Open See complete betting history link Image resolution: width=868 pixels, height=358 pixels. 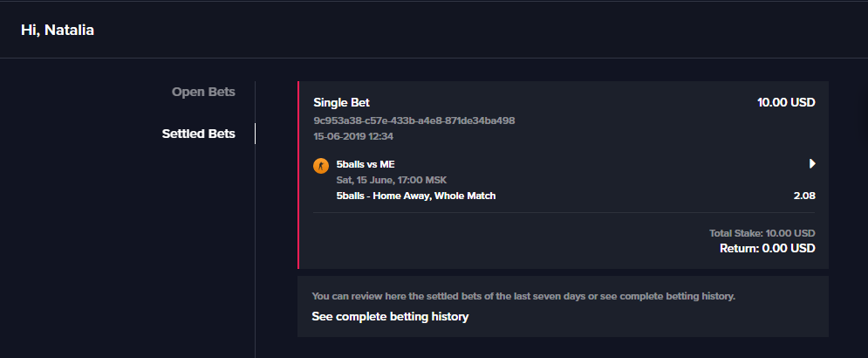tap(390, 317)
